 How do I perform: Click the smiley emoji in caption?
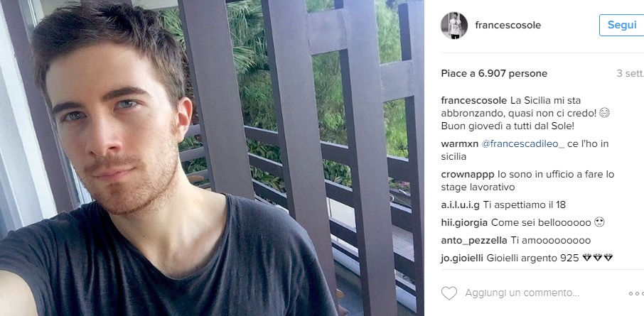point(604,114)
